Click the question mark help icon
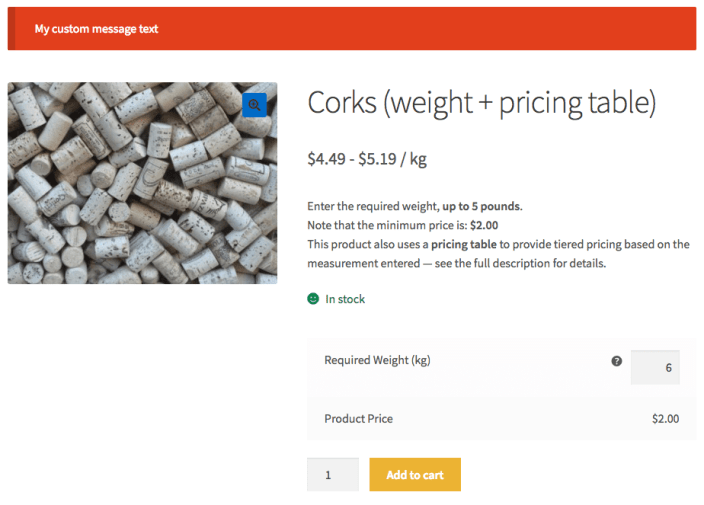The width and height of the screenshot is (704, 505). click(x=616, y=361)
